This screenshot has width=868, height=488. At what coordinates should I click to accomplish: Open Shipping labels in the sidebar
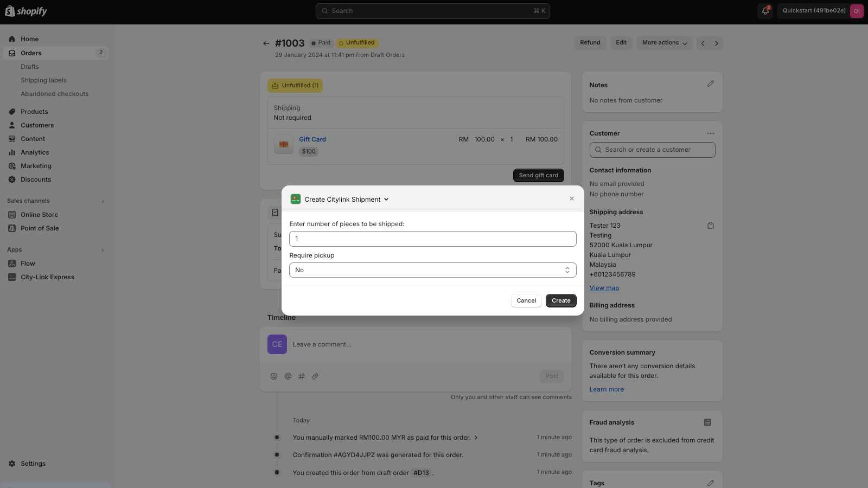[44, 80]
